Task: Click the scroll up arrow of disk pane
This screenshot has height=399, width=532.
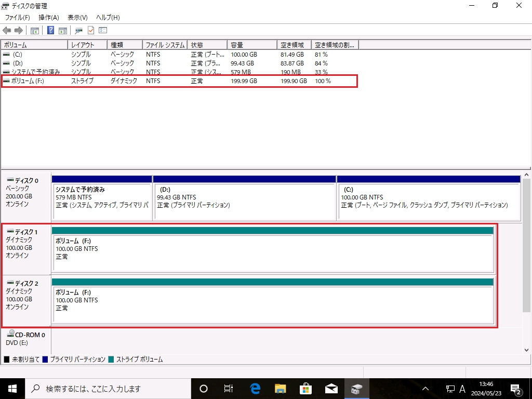Action: coord(527,175)
